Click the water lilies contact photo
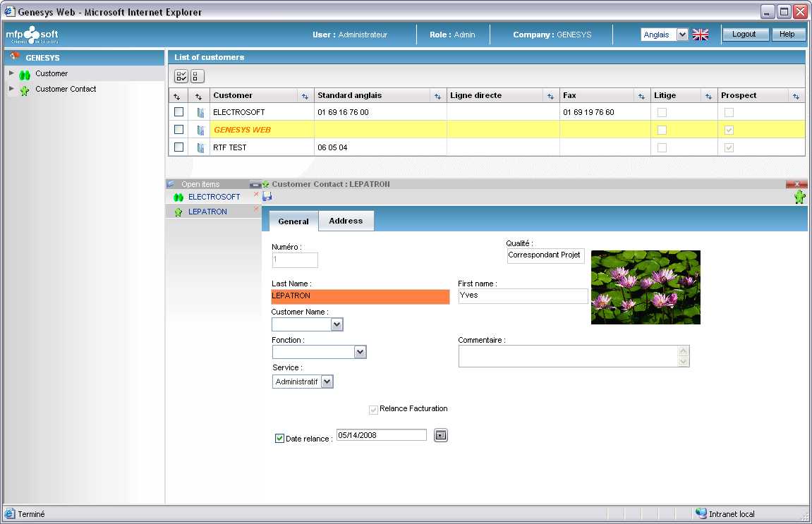The height and width of the screenshot is (524, 812). (x=646, y=287)
